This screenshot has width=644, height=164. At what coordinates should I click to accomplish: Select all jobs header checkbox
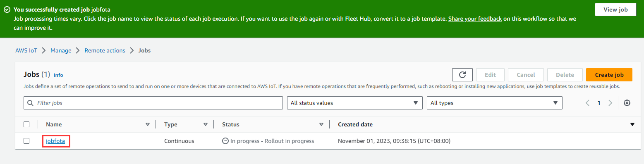pyautogui.click(x=26, y=124)
